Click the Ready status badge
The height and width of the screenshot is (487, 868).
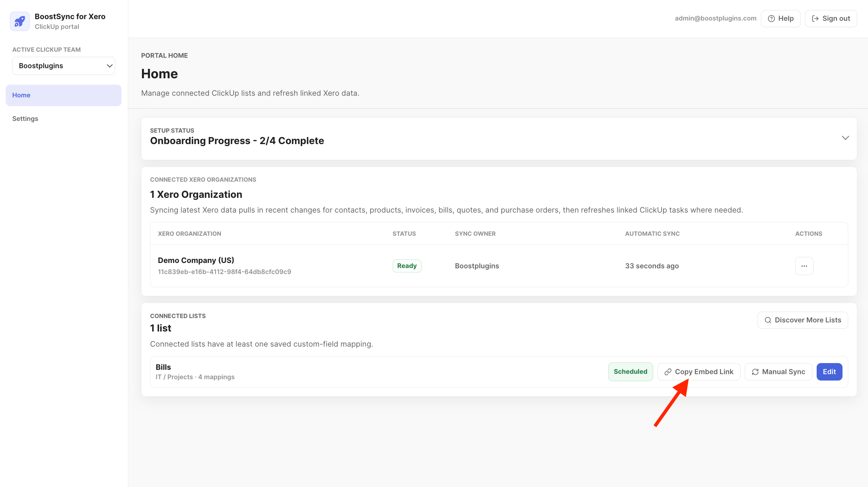tap(407, 266)
